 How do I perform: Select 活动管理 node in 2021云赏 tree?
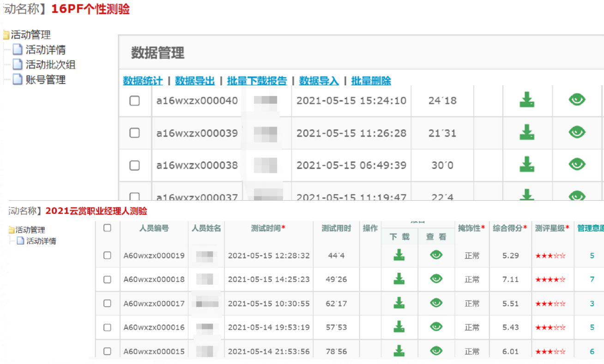[30, 230]
